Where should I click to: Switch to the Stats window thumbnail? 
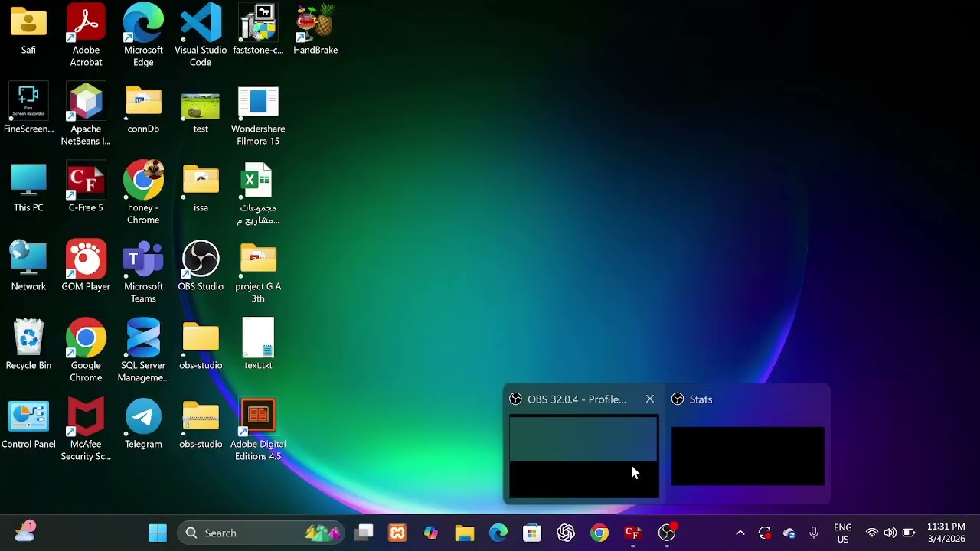[x=747, y=456]
